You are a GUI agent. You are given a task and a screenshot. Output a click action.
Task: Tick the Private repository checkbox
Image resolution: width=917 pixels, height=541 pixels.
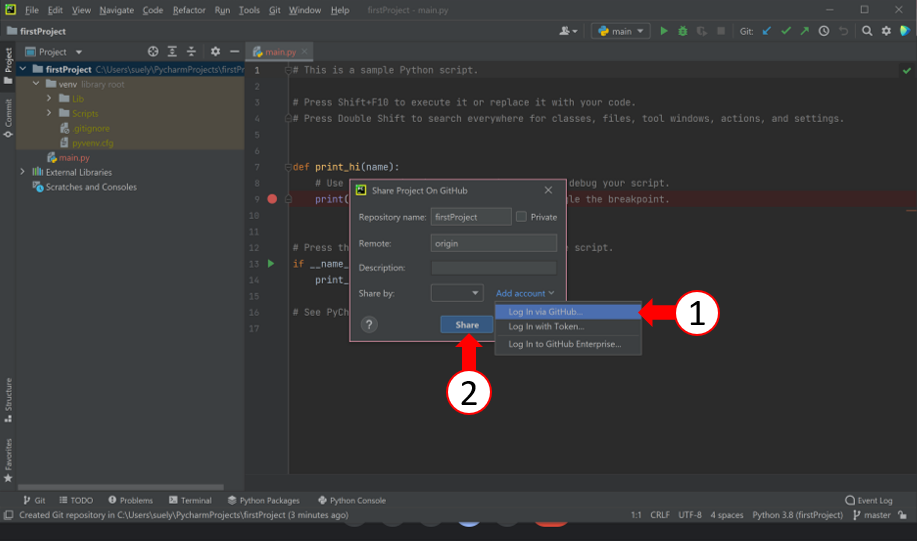(x=521, y=216)
